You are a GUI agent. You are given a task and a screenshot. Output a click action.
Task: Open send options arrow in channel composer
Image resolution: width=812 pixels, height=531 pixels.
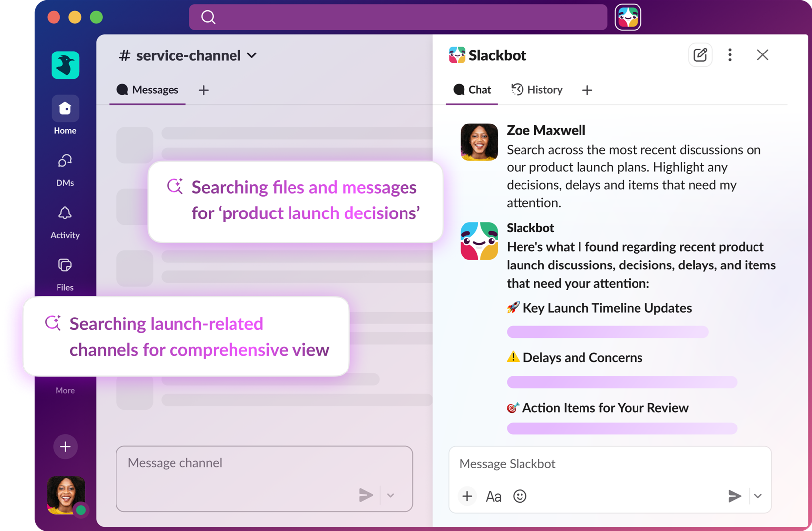pos(391,495)
